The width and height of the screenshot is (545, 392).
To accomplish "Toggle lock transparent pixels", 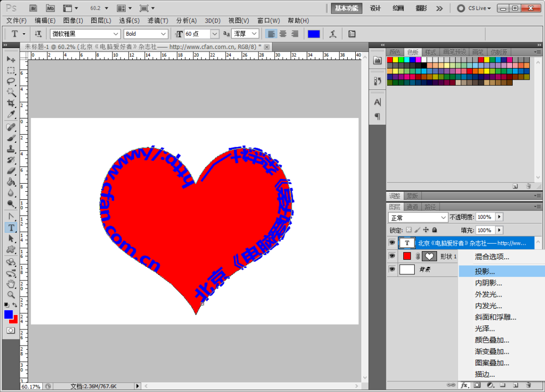I will pyautogui.click(x=409, y=230).
